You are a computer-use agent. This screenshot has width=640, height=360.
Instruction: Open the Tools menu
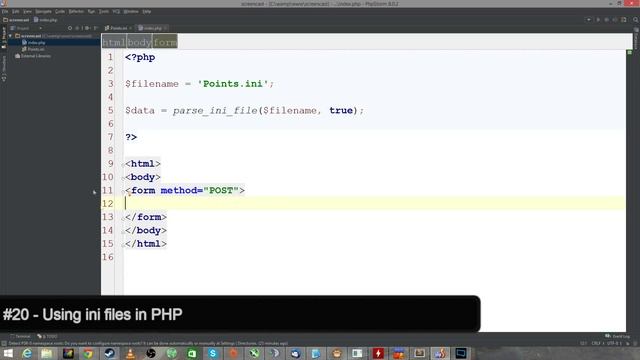tap(104, 11)
